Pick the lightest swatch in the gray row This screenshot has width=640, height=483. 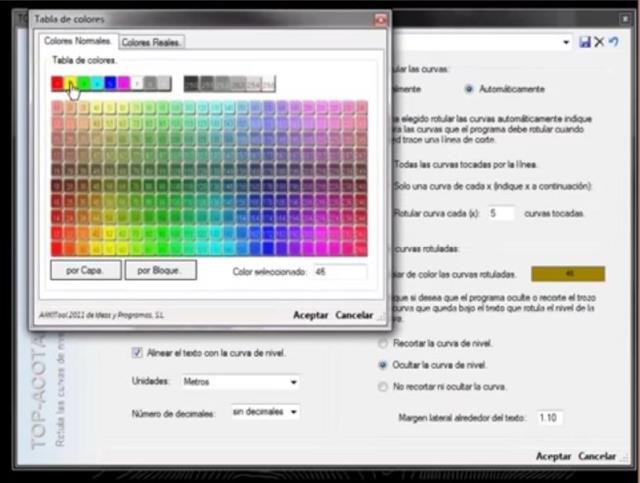[x=268, y=84]
